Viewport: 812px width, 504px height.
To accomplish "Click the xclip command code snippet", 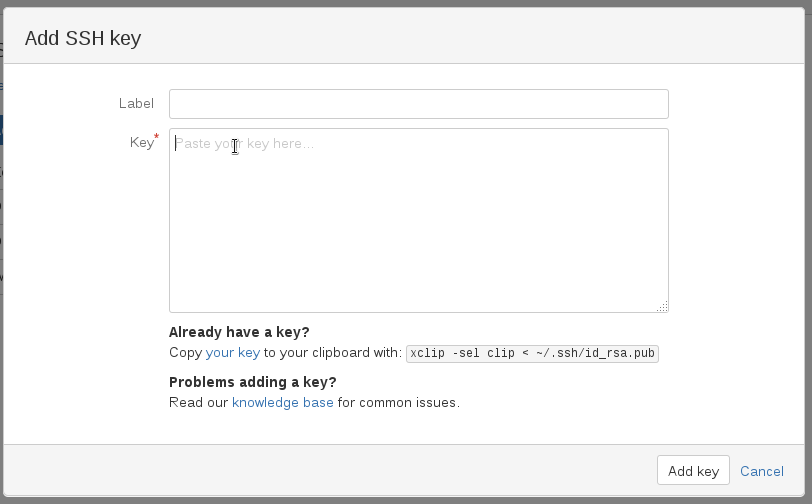I will pyautogui.click(x=532, y=353).
